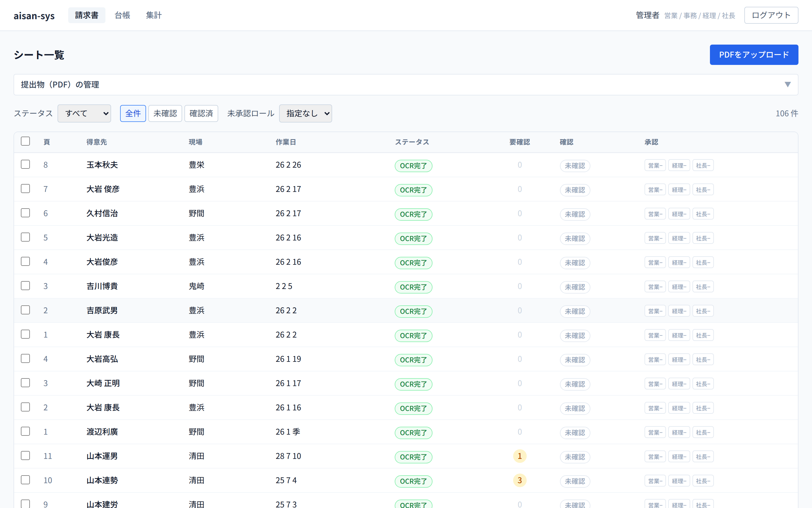Click customer name 吉原武男
The image size is (812, 508).
[102, 310]
